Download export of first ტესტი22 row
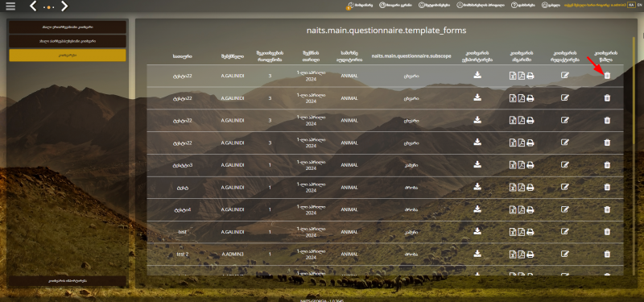The width and height of the screenshot is (644, 302). [477, 75]
